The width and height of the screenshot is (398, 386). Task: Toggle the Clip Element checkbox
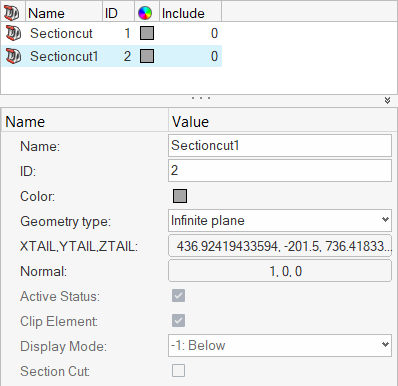(178, 321)
